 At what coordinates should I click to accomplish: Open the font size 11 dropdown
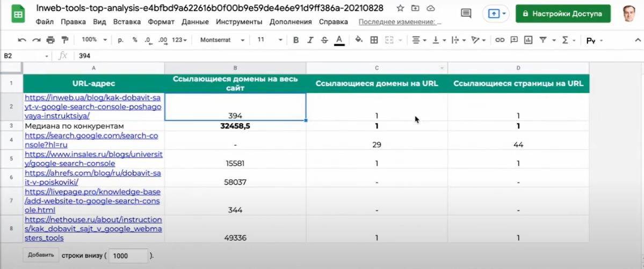click(x=270, y=40)
